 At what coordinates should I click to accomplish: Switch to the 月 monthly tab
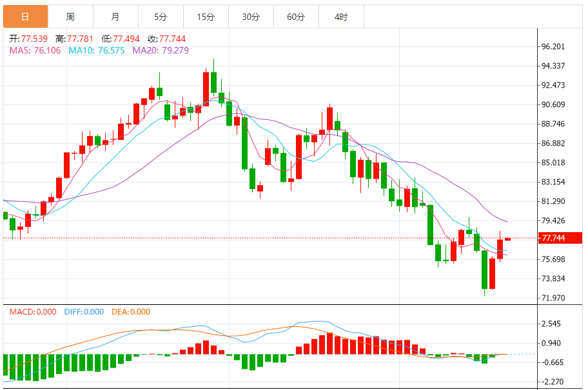[115, 17]
